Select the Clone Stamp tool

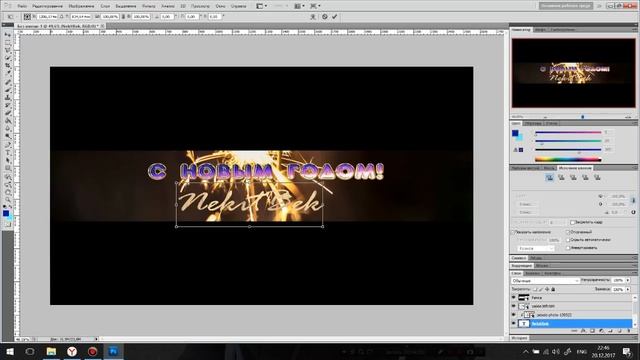[7, 98]
